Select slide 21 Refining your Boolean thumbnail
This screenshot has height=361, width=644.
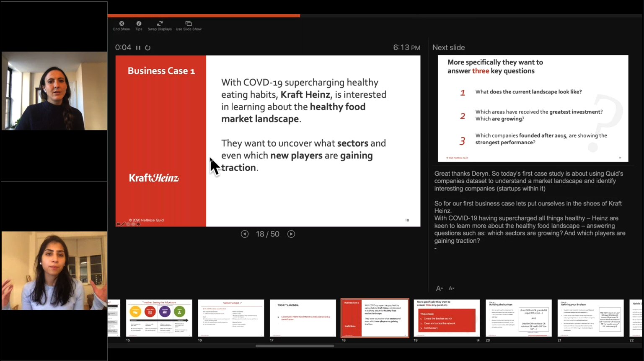click(591, 318)
